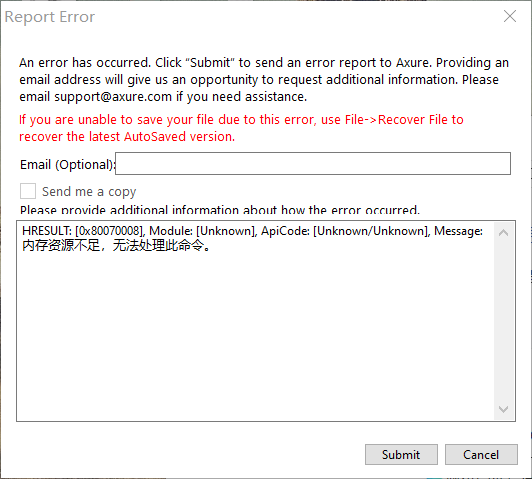The width and height of the screenshot is (532, 479).
Task: Click the Chinese memory error message line
Action: pos(116,245)
